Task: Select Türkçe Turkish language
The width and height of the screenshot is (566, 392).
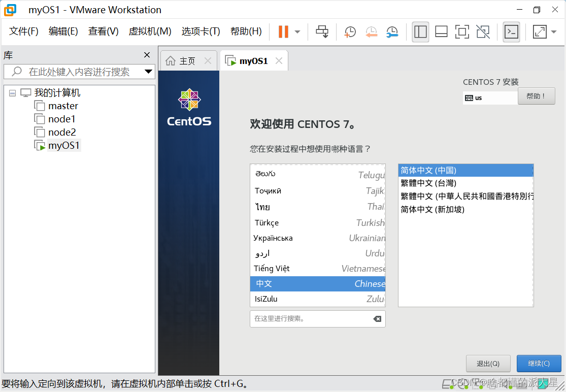Action: pos(318,222)
